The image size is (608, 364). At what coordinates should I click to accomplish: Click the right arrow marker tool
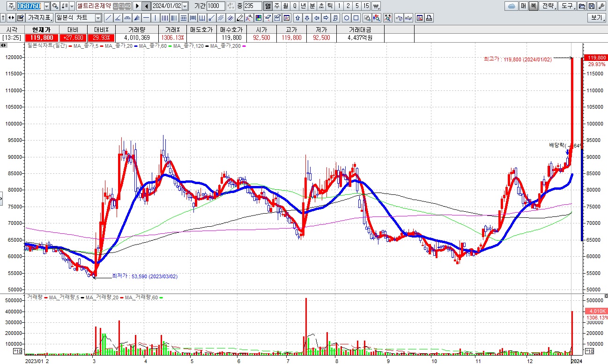[x=326, y=18]
